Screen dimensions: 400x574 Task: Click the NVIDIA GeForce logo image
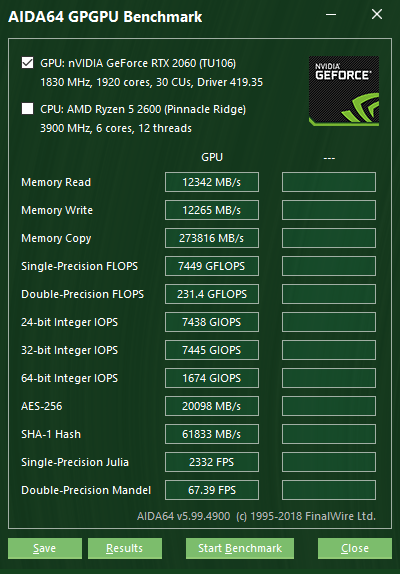344,91
